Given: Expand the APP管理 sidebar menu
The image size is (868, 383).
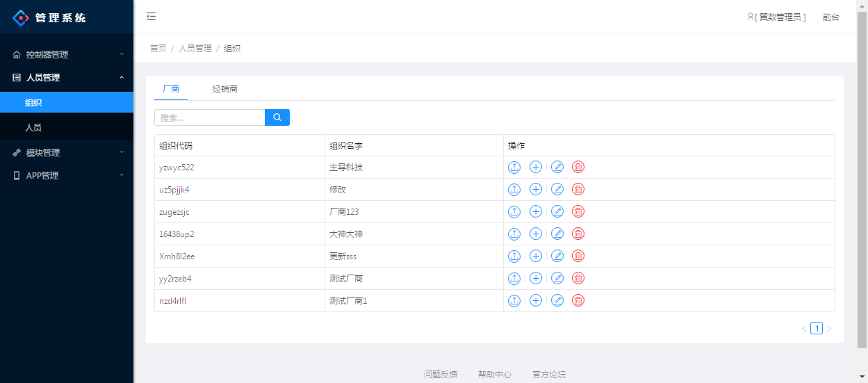Looking at the screenshot, I should tap(67, 176).
